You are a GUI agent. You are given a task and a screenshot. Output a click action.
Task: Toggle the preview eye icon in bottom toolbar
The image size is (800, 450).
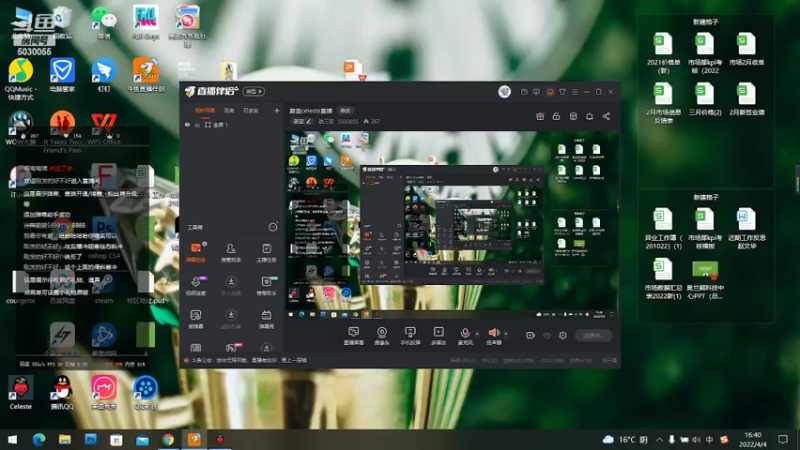click(547, 335)
